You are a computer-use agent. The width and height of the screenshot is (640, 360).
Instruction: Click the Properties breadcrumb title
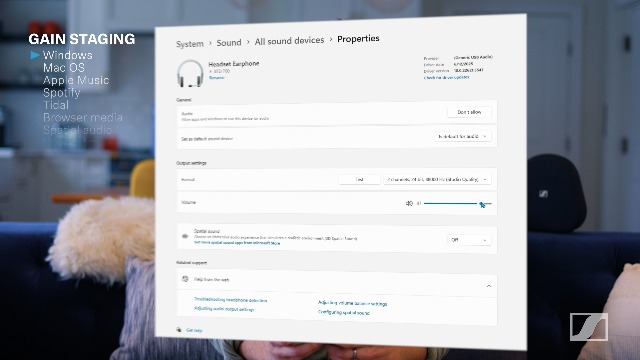[x=358, y=38]
